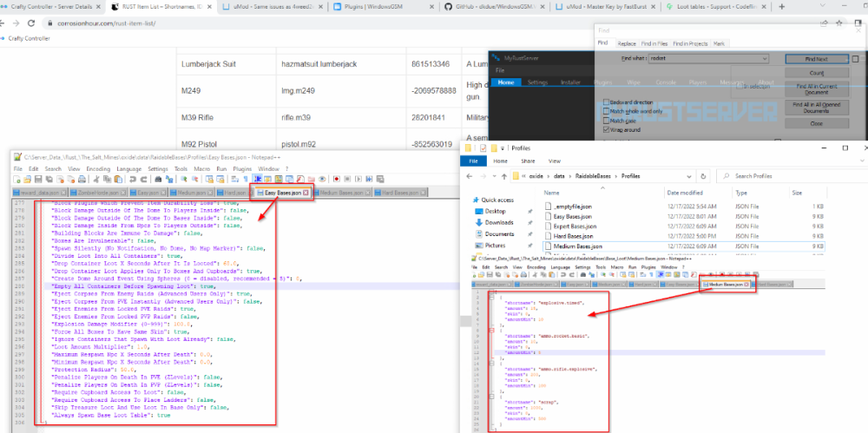The width and height of the screenshot is (868, 433).
Task: Go up one folder in File Explorer
Action: point(504,176)
